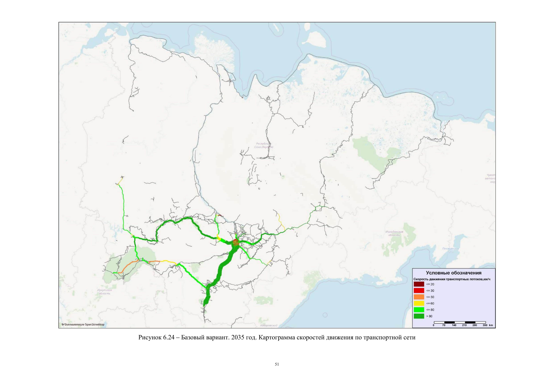Screen dimensions: 554x392
Task: Click the bright green <= 80 legend swatch
Action: pos(419,310)
